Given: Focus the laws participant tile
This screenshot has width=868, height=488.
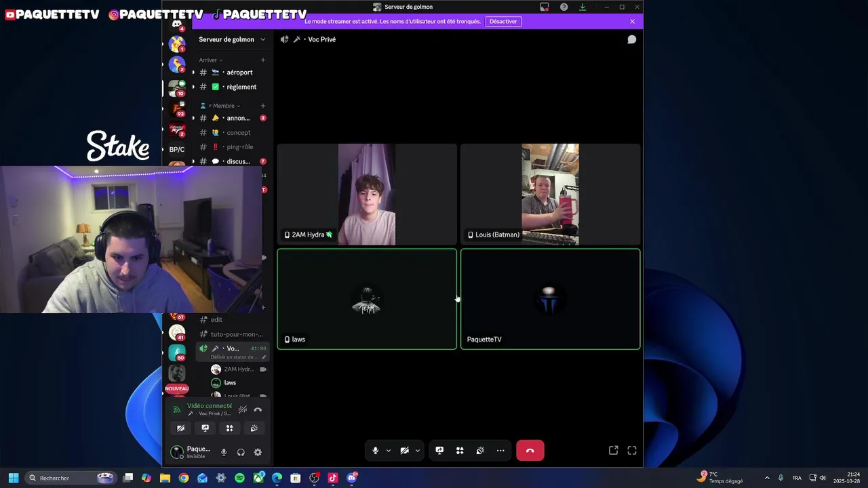Looking at the screenshot, I should (367, 299).
